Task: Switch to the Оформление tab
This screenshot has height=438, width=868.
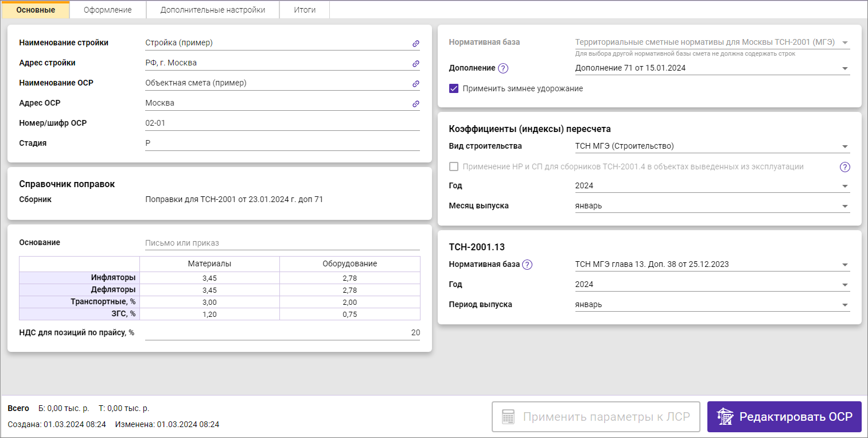Action: pos(107,10)
